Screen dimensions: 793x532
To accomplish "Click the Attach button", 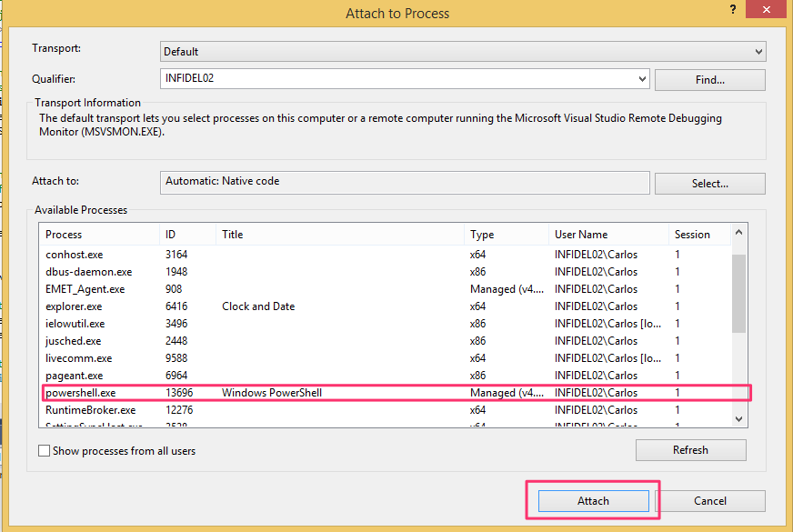I will 593,501.
